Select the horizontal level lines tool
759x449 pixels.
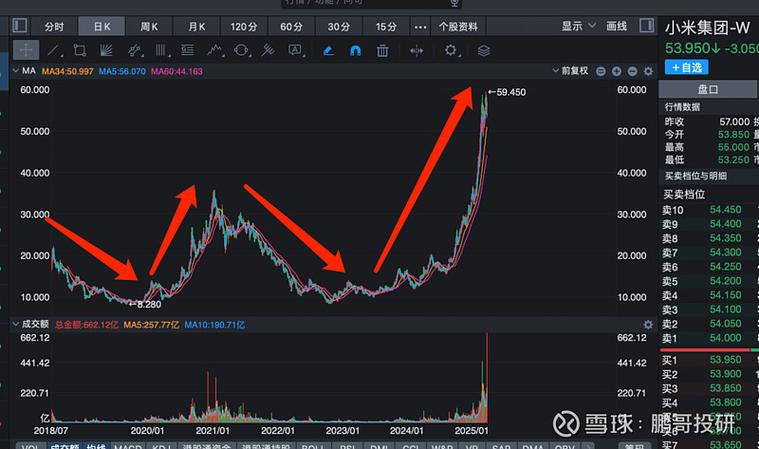pos(187,50)
